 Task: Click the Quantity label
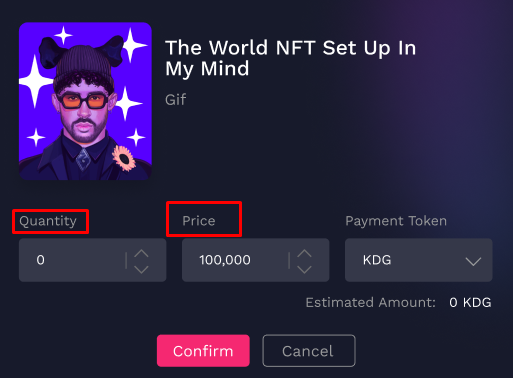(x=48, y=221)
